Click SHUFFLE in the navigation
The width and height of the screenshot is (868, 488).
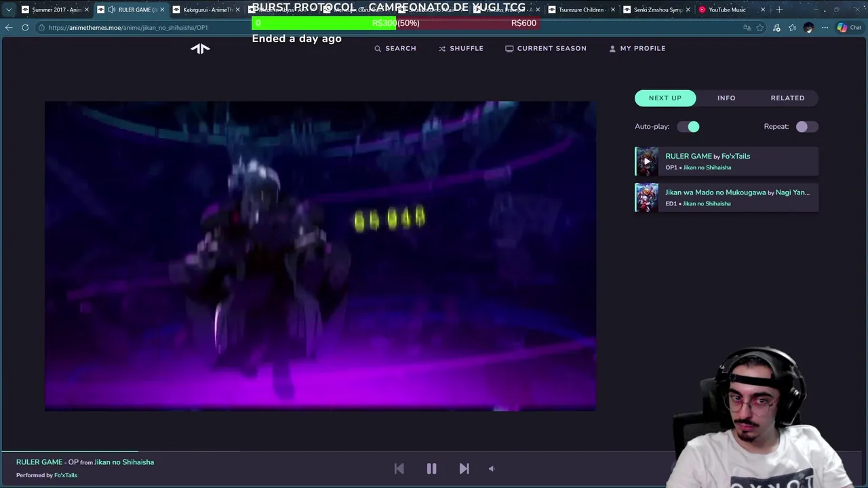click(x=461, y=48)
